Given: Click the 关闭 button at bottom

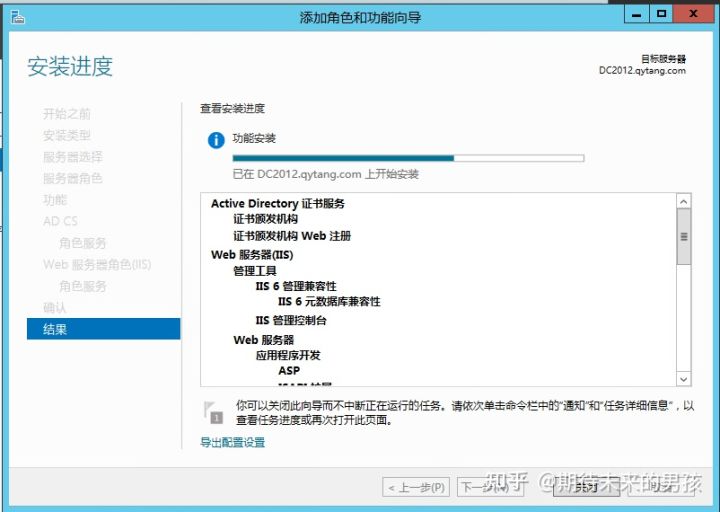Looking at the screenshot, I should tap(586, 487).
